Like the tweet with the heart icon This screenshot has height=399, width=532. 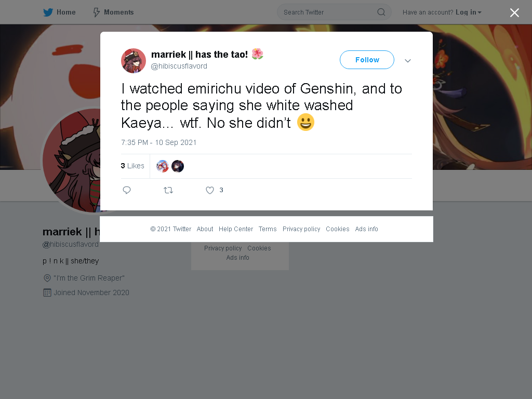[x=210, y=190]
